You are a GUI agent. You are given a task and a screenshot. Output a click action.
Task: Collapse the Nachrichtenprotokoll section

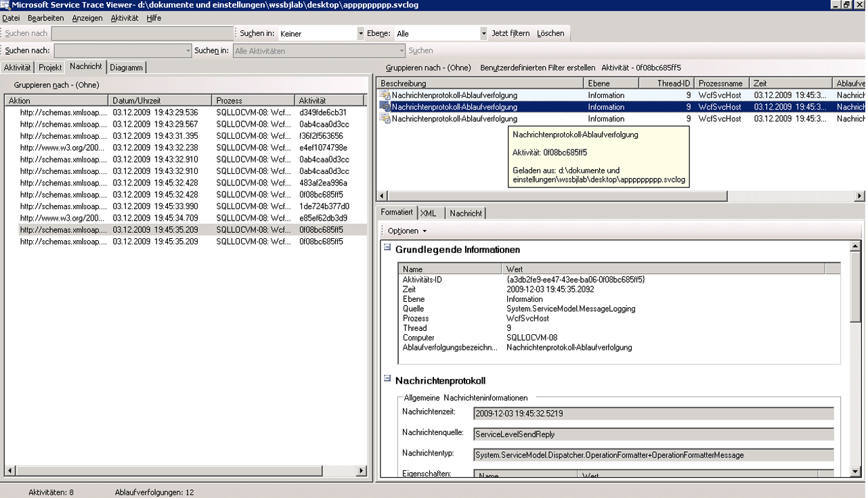(x=387, y=379)
